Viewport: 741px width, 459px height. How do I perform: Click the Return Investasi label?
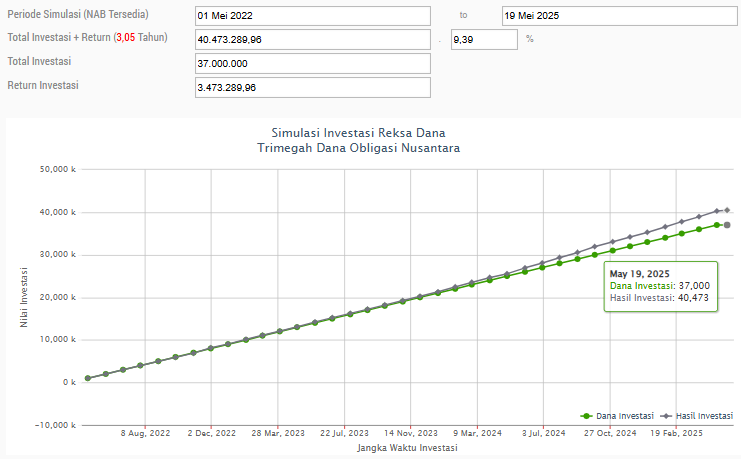click(x=43, y=86)
